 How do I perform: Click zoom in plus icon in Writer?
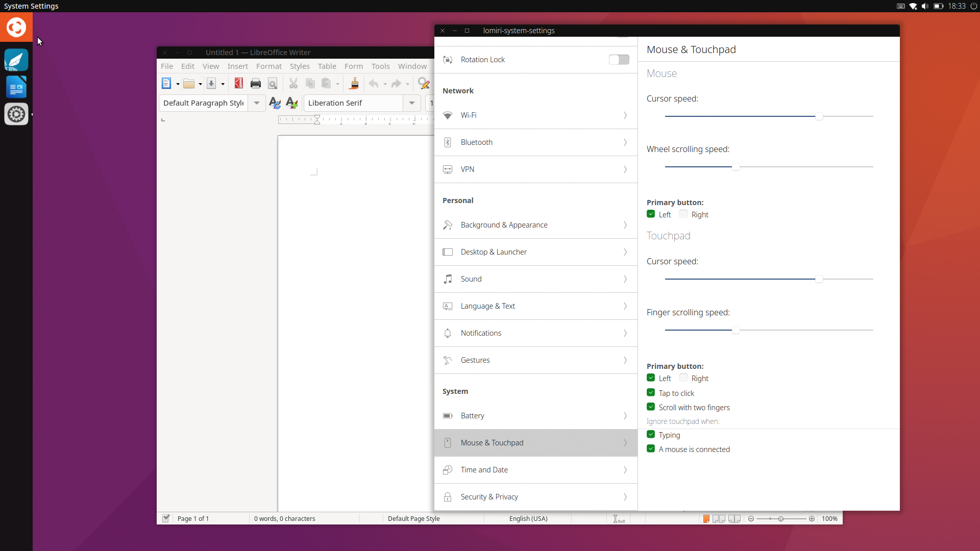[812, 519]
